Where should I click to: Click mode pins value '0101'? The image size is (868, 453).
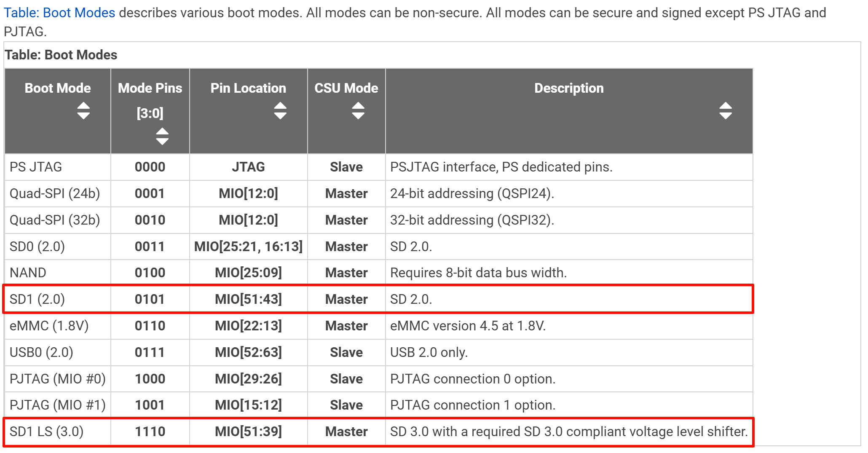pos(150,299)
